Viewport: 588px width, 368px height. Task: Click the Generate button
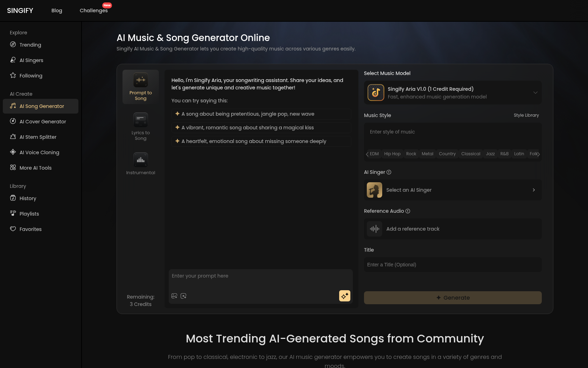pos(453,298)
